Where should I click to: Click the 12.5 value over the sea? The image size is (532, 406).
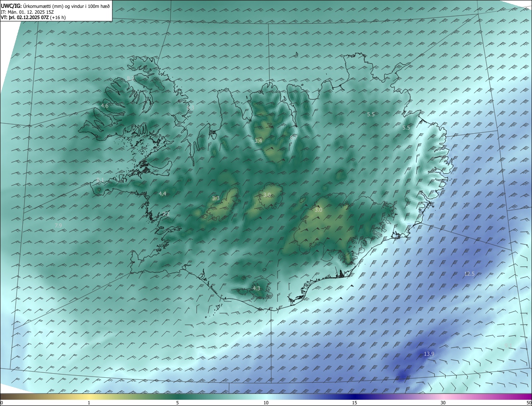coord(469,274)
